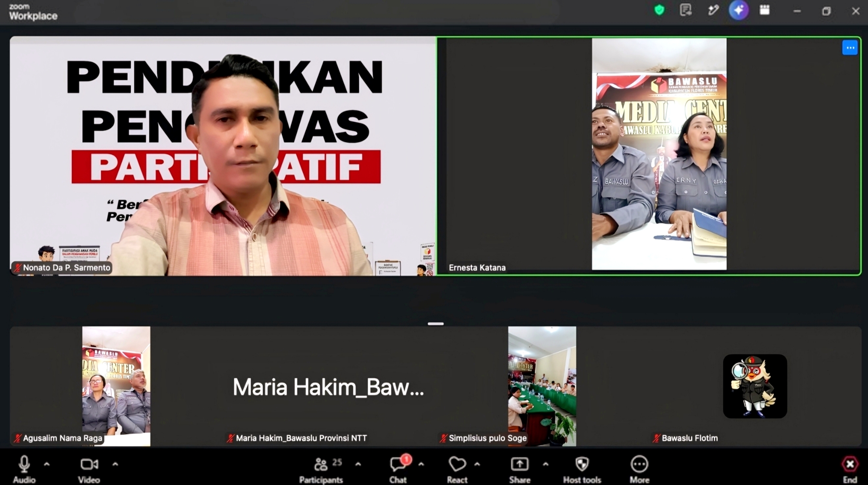
Task: End the meeting
Action: 850,469
